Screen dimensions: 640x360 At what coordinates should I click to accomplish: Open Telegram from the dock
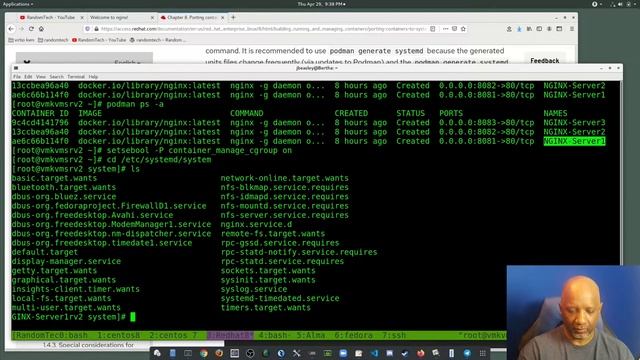point(467,353)
